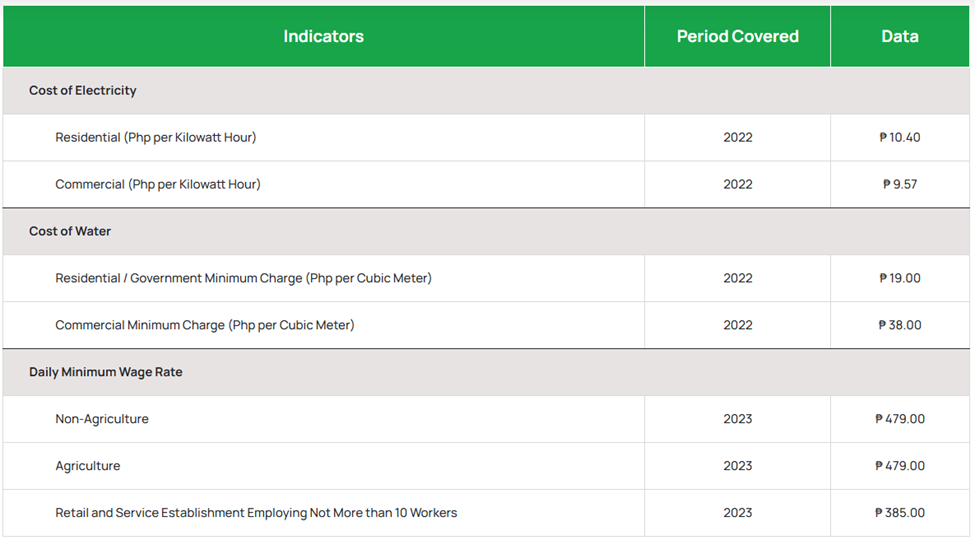Screen dimensions: 975x545
Task: Click Commercial (Php per Kilowatt Hour) label
Action: (x=157, y=185)
